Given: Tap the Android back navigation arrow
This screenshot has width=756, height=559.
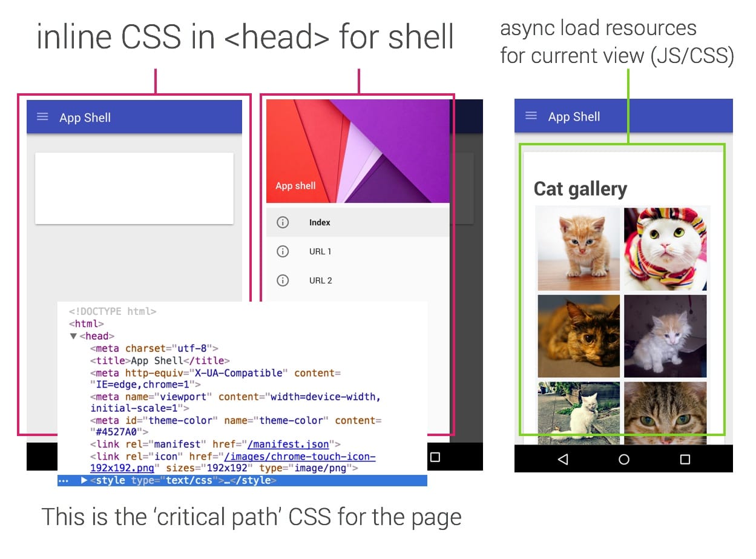Looking at the screenshot, I should pyautogui.click(x=563, y=459).
